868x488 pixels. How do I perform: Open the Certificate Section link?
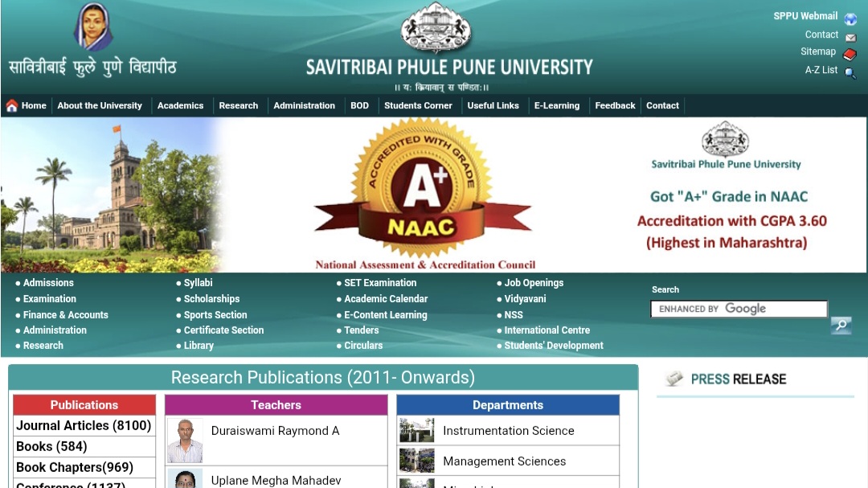click(x=223, y=330)
